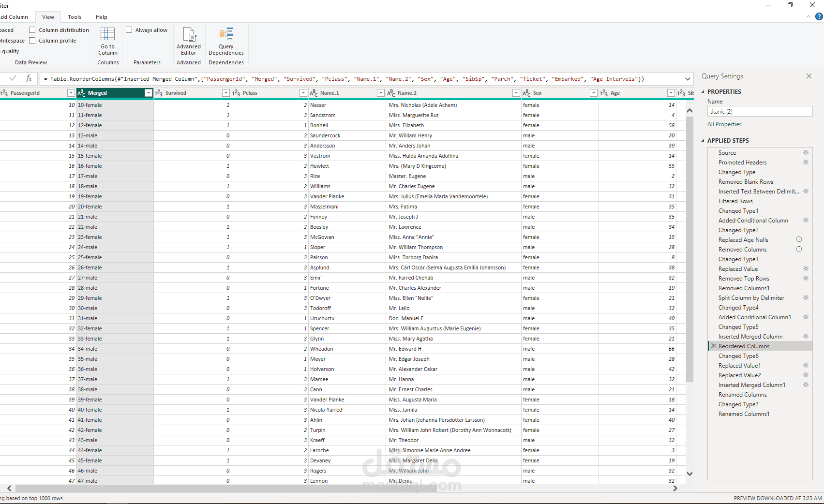Image resolution: width=824 pixels, height=504 pixels.
Task: Click gear icon next to Source step
Action: [806, 152]
